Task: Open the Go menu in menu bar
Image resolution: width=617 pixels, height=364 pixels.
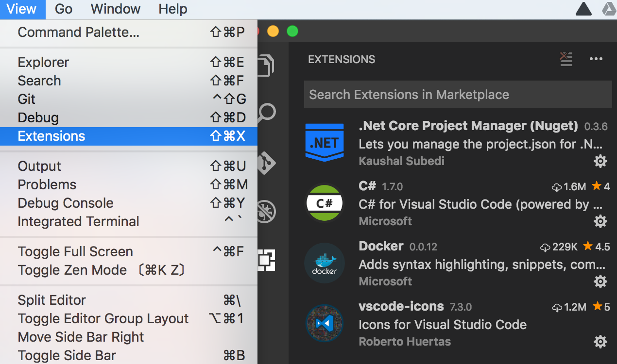Action: pos(64,9)
